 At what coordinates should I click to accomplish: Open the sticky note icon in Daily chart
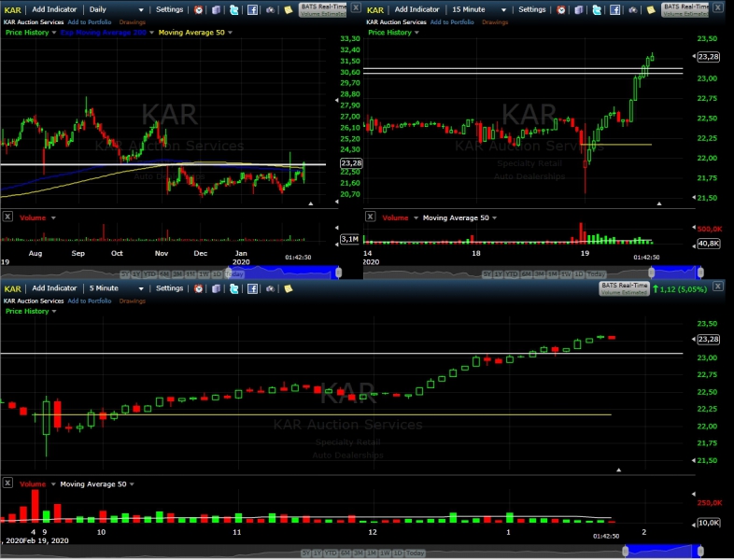coord(289,10)
